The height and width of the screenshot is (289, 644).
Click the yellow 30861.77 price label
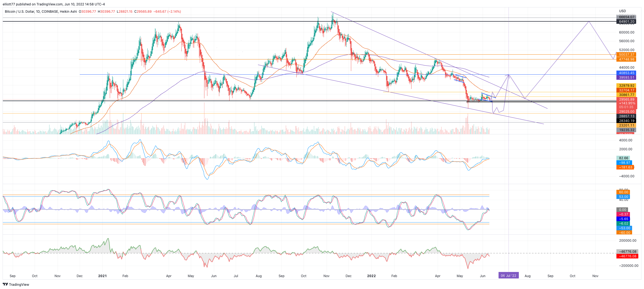point(626,95)
